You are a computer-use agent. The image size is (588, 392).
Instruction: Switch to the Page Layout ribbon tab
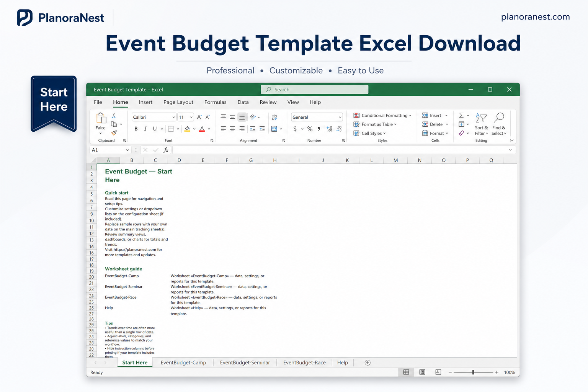click(178, 102)
